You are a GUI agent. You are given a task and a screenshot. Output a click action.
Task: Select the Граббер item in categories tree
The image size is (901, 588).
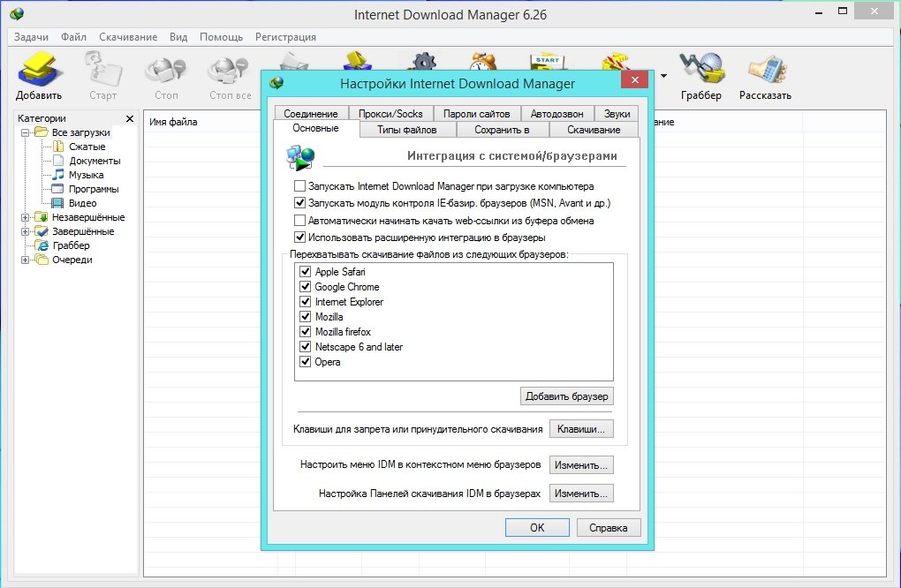[70, 245]
